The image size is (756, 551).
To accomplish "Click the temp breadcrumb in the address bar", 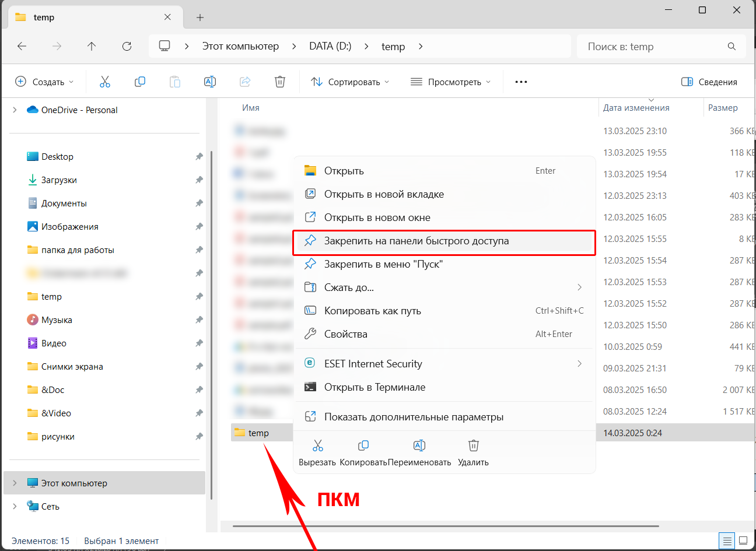I will click(x=393, y=46).
